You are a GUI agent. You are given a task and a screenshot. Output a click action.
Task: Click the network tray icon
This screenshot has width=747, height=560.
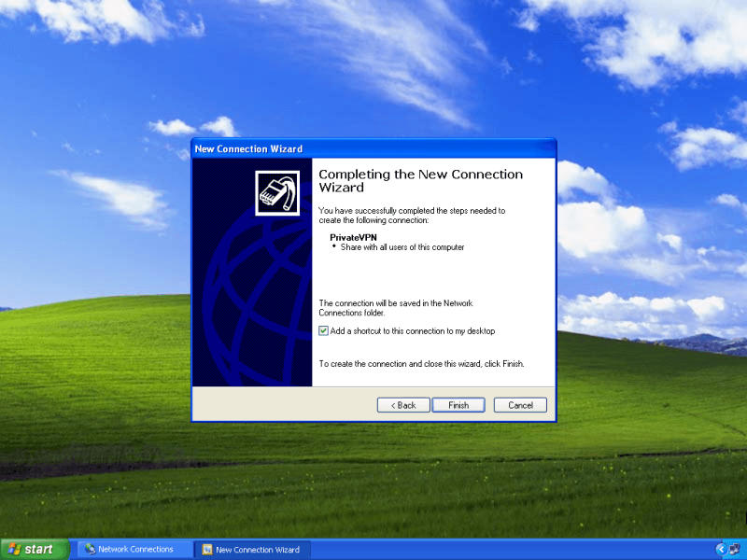(x=736, y=550)
